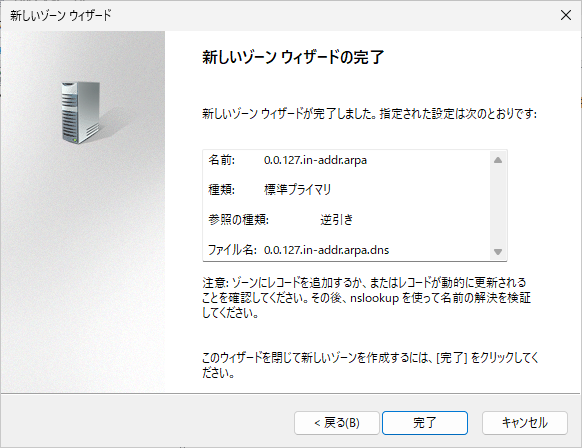582x448 pixels.
Task: Click the scrollbar track of the summary box
Action: (498, 206)
